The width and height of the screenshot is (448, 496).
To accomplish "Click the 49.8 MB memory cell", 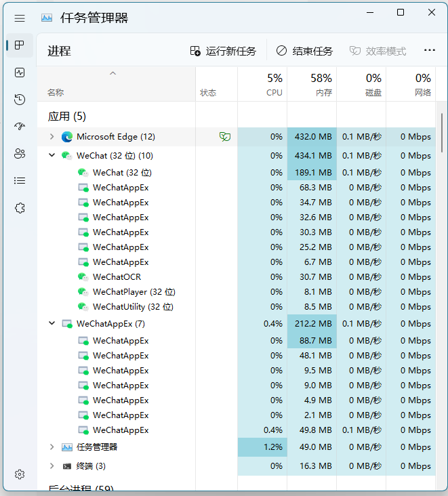I will click(x=312, y=430).
